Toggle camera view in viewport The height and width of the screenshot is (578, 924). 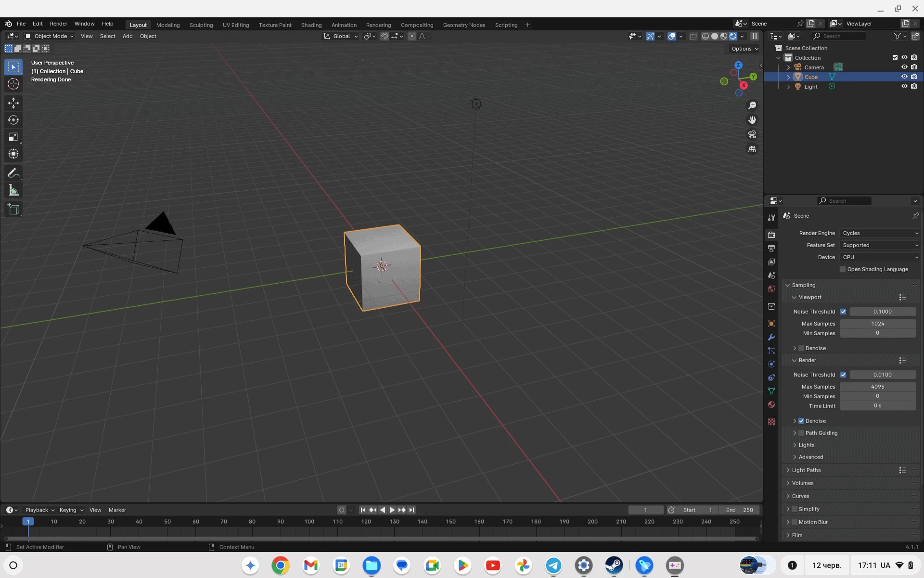pyautogui.click(x=752, y=134)
